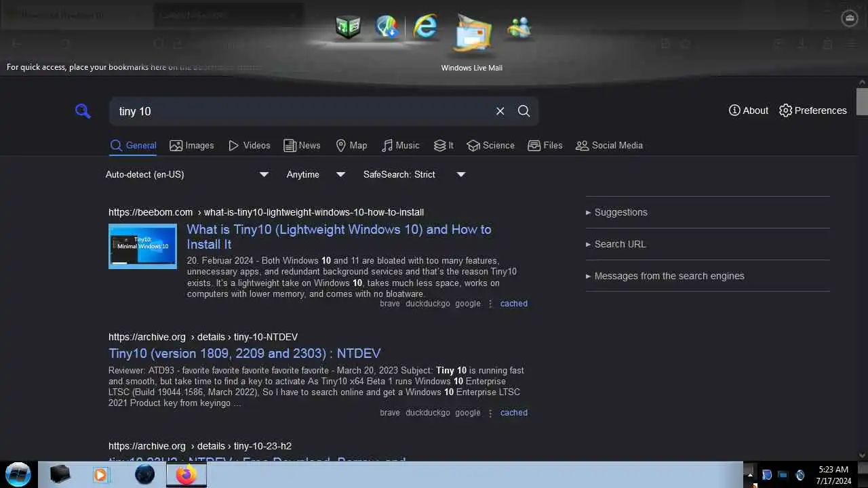
Task: Open the black folder icon on taskbar
Action: pyautogui.click(x=60, y=474)
